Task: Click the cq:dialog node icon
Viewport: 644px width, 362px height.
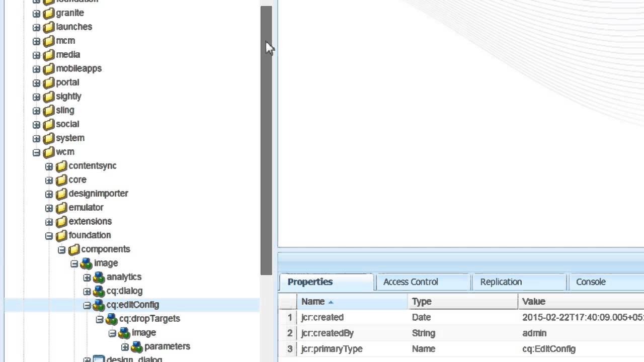Action: (x=99, y=291)
